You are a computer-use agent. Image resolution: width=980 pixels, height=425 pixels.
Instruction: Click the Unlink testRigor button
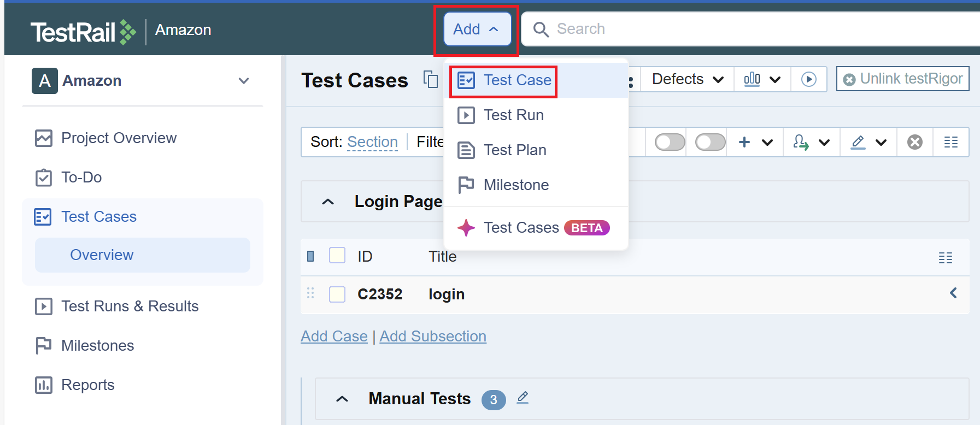[x=902, y=79]
